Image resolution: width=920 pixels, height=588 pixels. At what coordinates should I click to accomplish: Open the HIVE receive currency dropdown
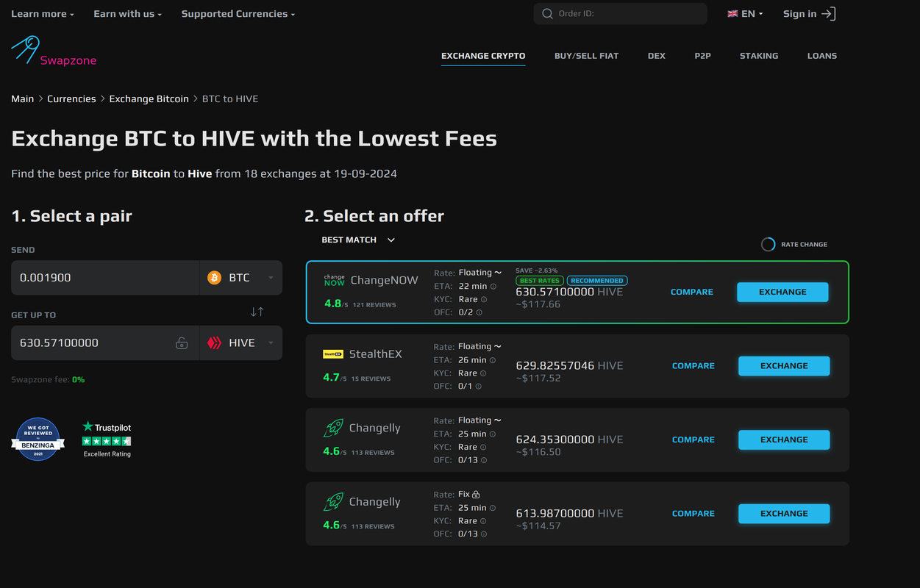click(240, 343)
